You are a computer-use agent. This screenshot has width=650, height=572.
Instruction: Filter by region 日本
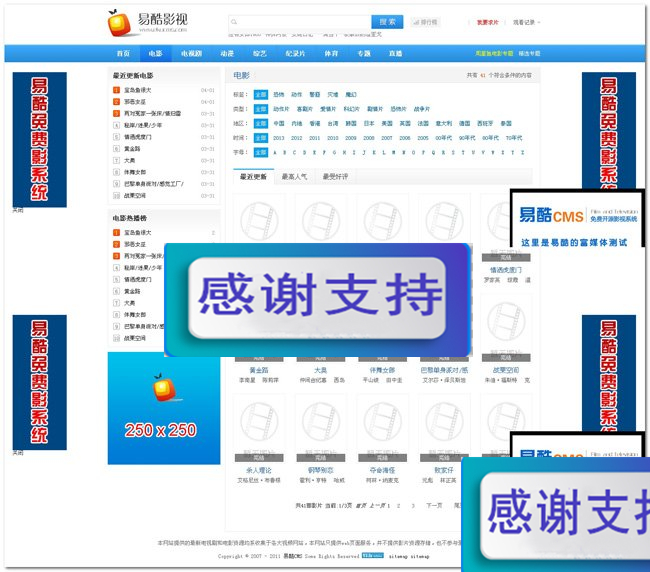pyautogui.click(x=369, y=124)
